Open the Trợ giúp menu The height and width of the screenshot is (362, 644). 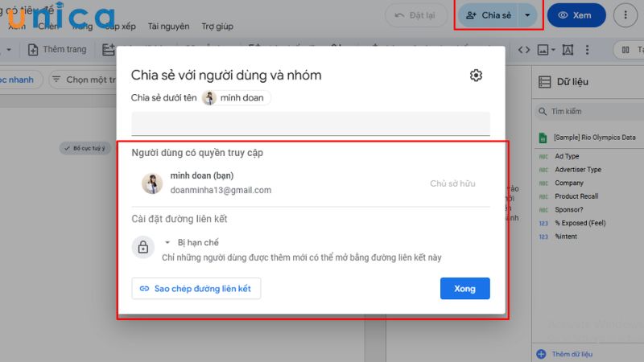point(217,27)
